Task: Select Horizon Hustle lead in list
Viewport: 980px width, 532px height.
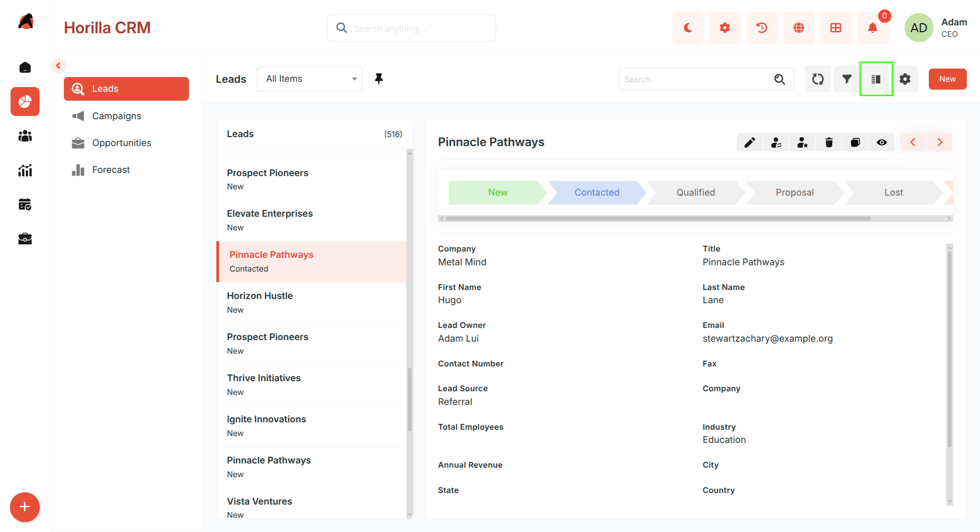Action: pos(311,303)
